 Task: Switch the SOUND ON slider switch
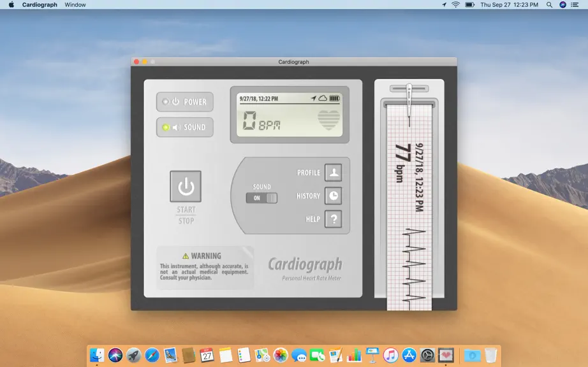pos(261,198)
